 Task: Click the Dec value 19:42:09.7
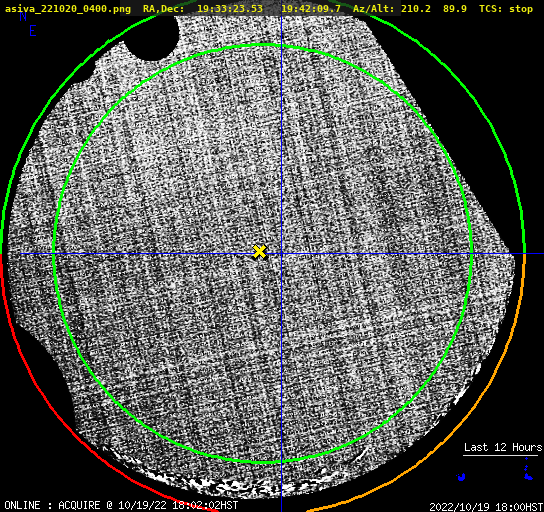pyautogui.click(x=311, y=9)
